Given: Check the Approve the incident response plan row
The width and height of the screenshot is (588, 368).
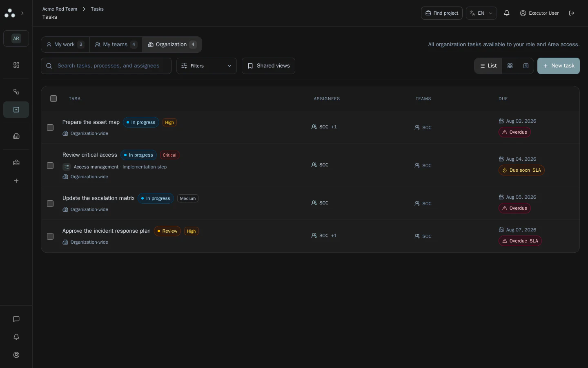Looking at the screenshot, I should coord(50,236).
